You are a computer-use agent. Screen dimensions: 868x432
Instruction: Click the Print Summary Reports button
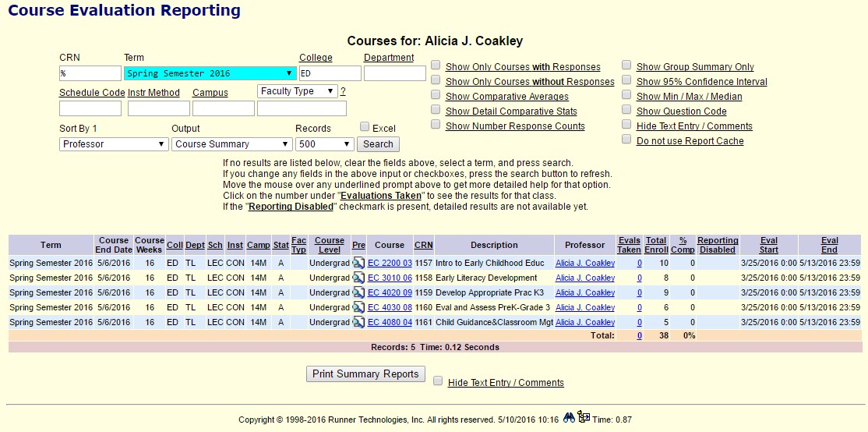coord(365,374)
